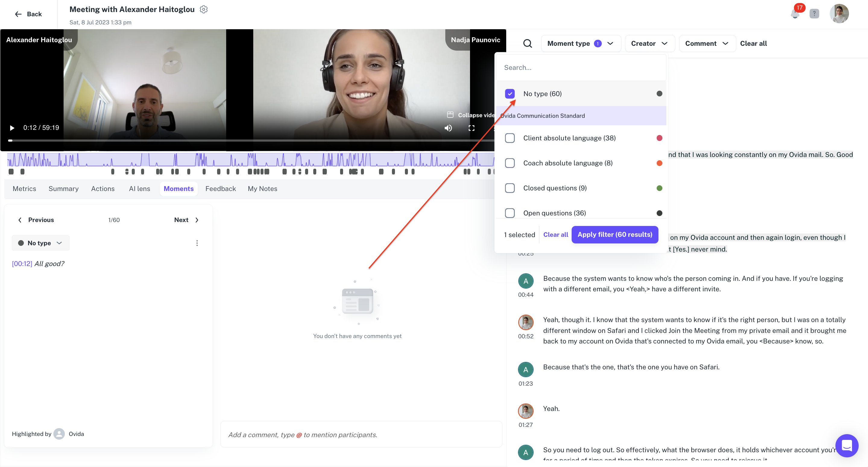Switch to the AI lens tab
The width and height of the screenshot is (868, 467).
140,189
